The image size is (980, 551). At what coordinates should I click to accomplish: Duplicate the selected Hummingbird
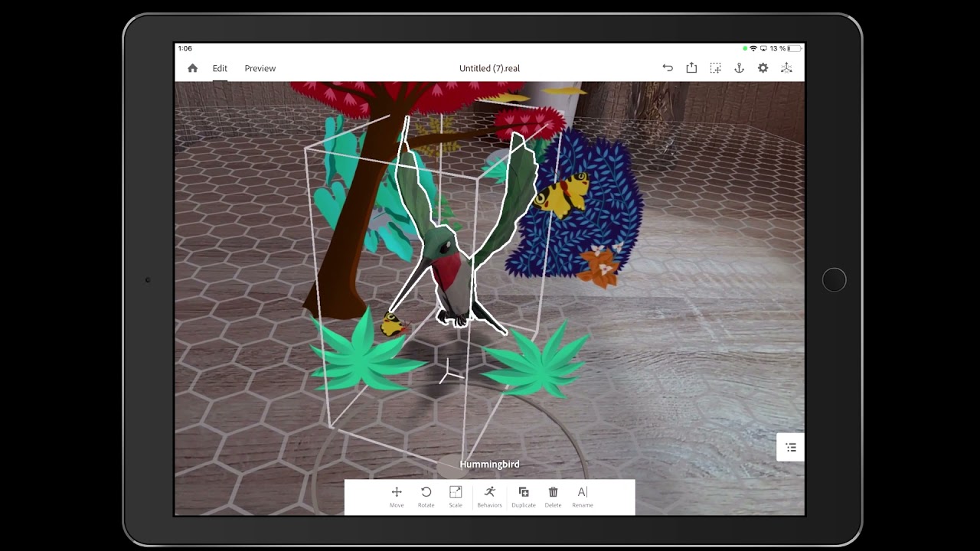(524, 497)
